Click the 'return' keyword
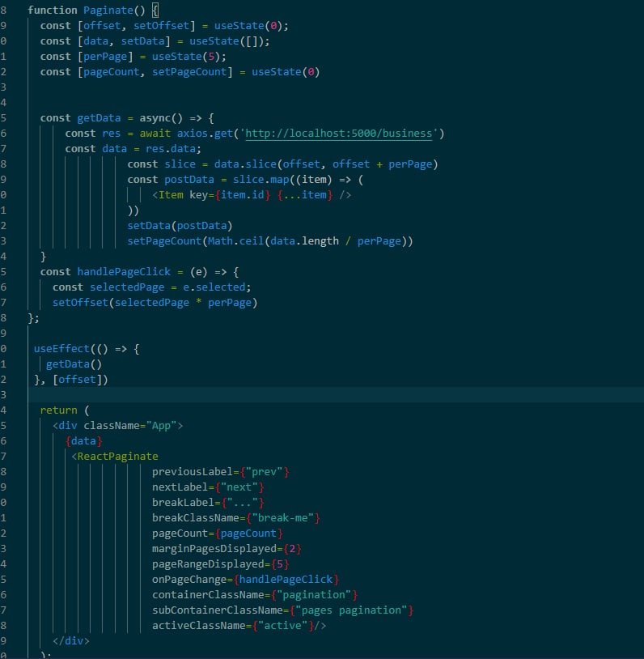This screenshot has width=644, height=659. [x=58, y=410]
